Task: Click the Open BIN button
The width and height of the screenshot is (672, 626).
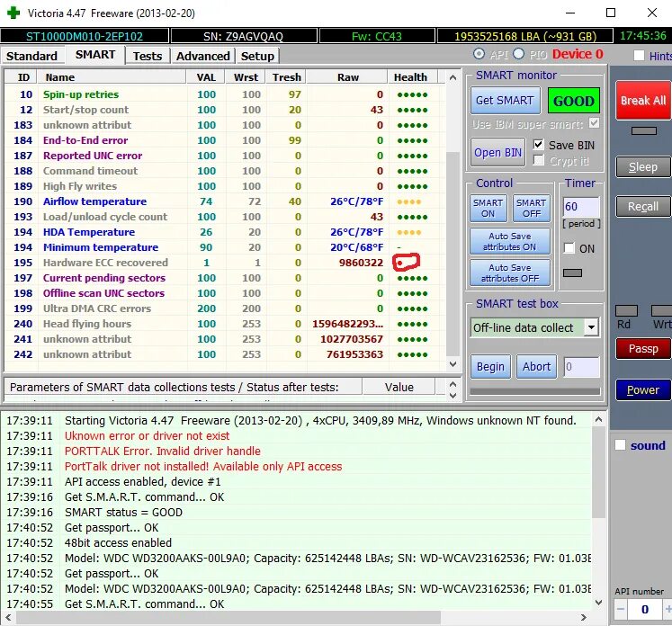Action: (x=497, y=152)
